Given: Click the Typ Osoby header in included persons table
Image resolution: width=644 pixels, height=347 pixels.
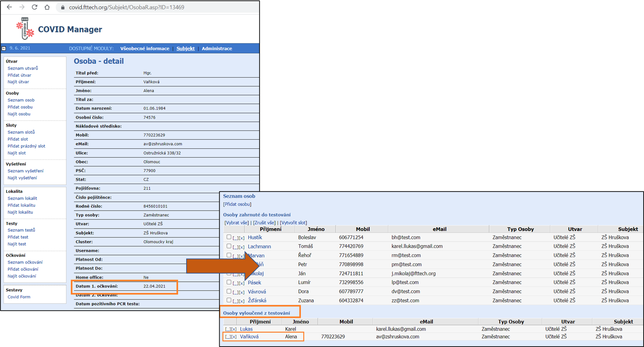Looking at the screenshot, I should (x=520, y=229).
